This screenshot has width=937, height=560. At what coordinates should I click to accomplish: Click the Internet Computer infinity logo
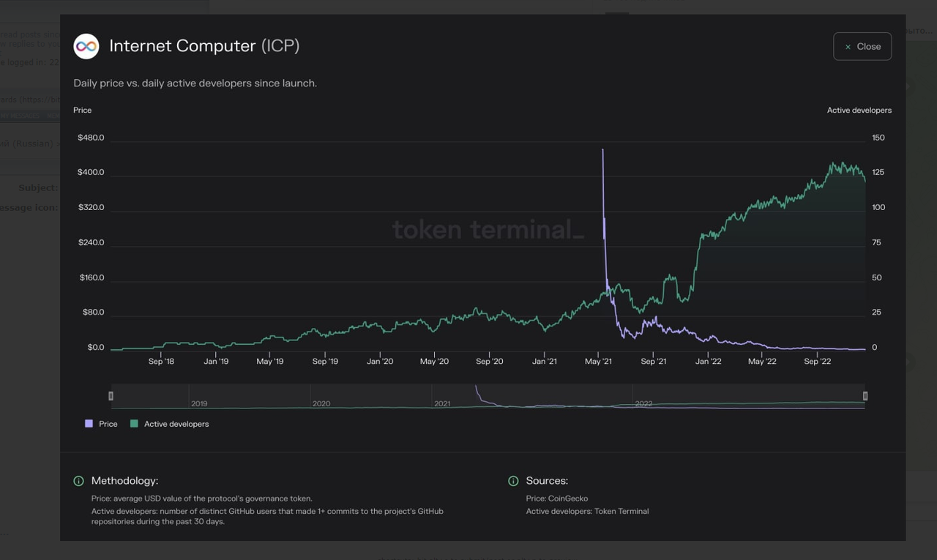(x=86, y=46)
